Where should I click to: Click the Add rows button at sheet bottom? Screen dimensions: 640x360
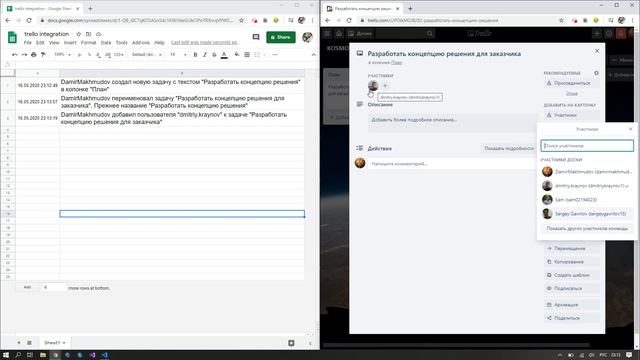(27, 287)
